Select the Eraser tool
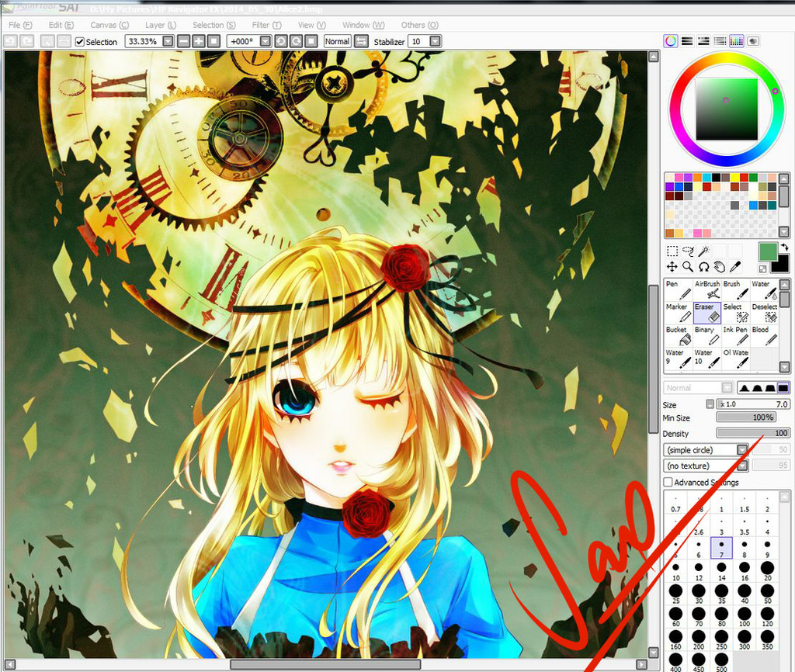The width and height of the screenshot is (795, 672). (x=706, y=313)
